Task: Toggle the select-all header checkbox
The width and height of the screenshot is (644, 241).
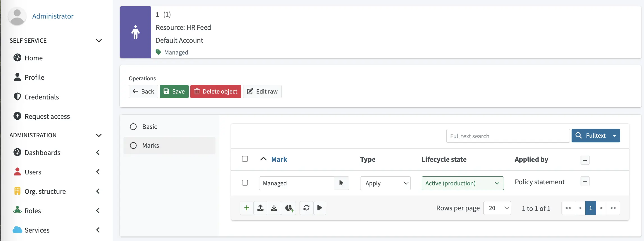Action: [245, 159]
